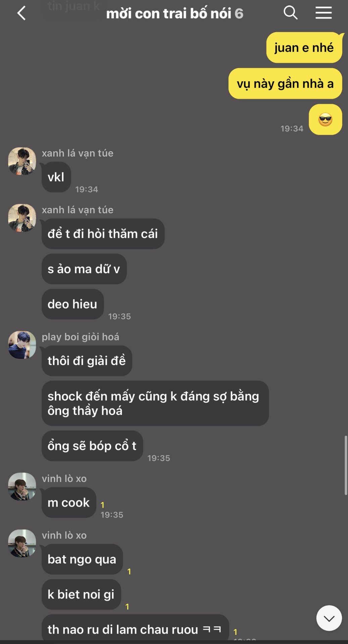Jump to latest with the down-chevron button
The image size is (348, 644).
click(x=329, y=618)
